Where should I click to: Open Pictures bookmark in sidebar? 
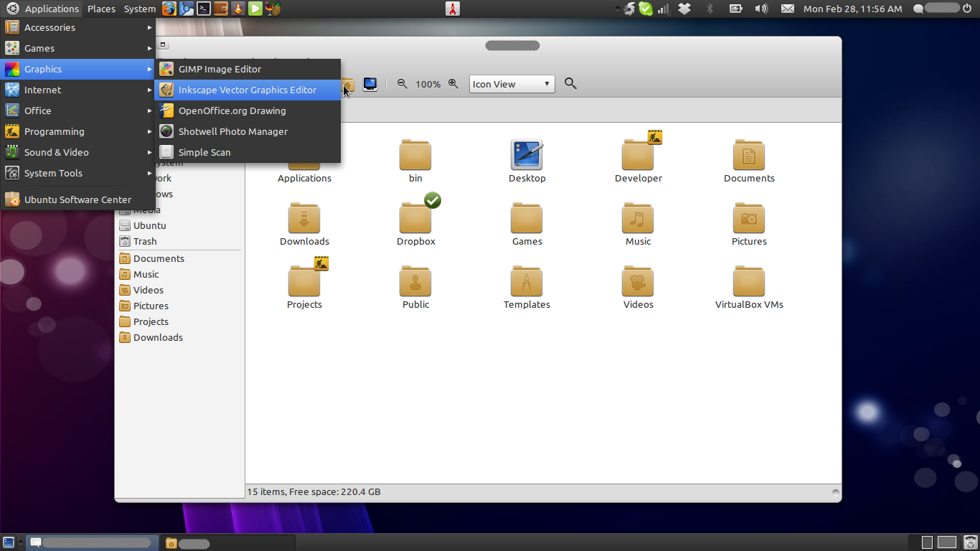coord(180,306)
